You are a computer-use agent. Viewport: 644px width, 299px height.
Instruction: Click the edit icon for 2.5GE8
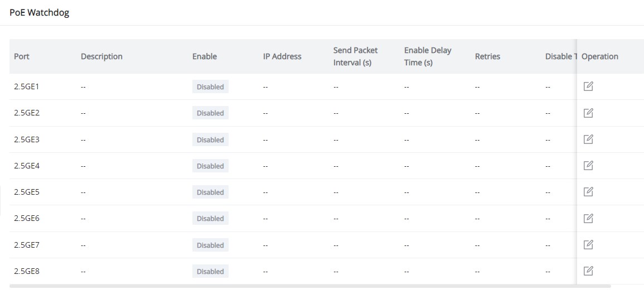tap(588, 271)
